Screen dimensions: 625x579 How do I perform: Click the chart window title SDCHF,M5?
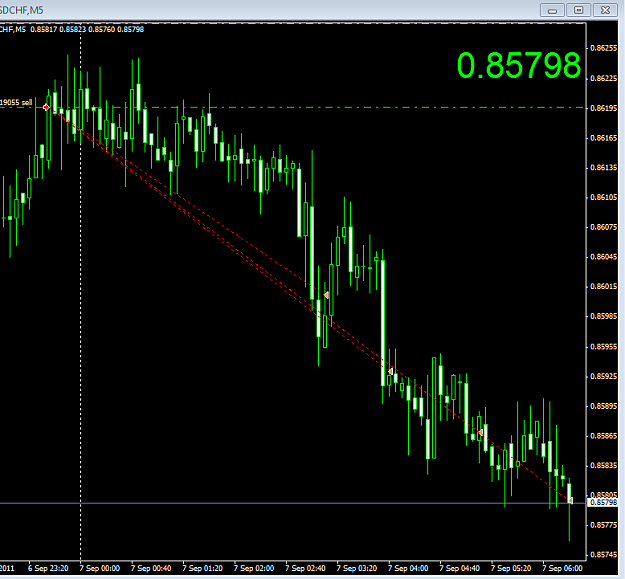tap(22, 10)
